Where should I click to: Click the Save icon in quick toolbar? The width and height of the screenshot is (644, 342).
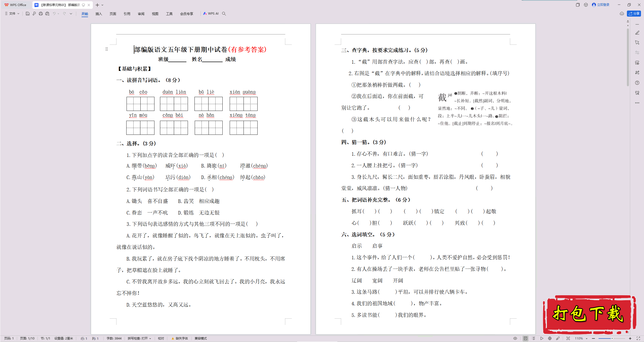pyautogui.click(x=28, y=14)
